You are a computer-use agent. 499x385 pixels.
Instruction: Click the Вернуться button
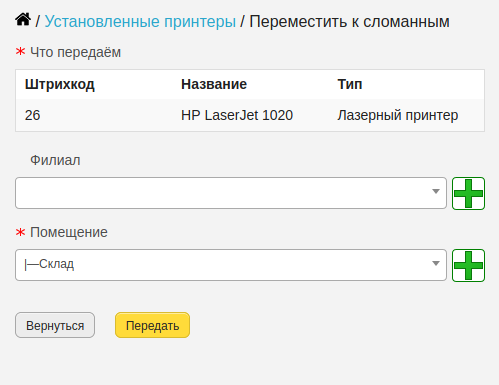[x=55, y=325]
